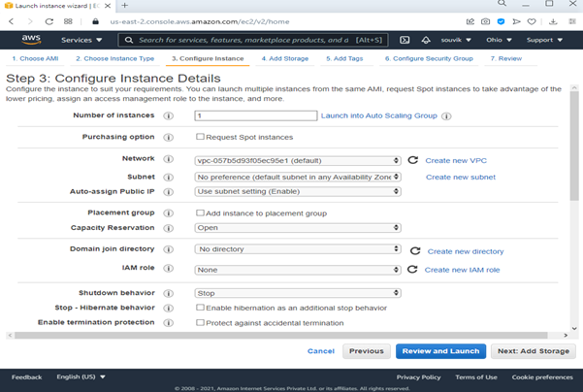Click the send flow arrow icon
Viewport: 583px width, 392px height.
pyautogui.click(x=516, y=21)
